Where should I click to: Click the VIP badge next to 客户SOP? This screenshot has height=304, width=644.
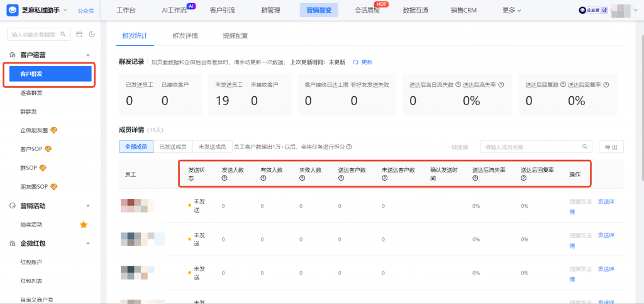[x=48, y=149]
